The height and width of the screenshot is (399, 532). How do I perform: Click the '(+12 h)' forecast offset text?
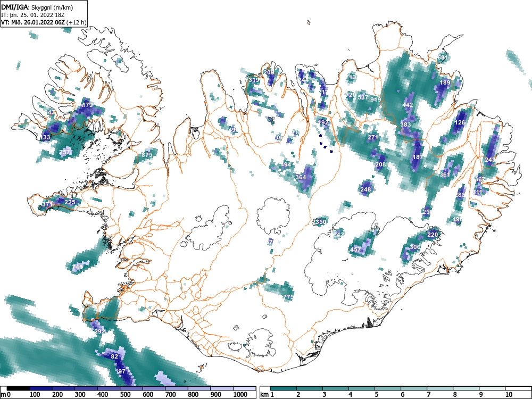tap(77, 23)
